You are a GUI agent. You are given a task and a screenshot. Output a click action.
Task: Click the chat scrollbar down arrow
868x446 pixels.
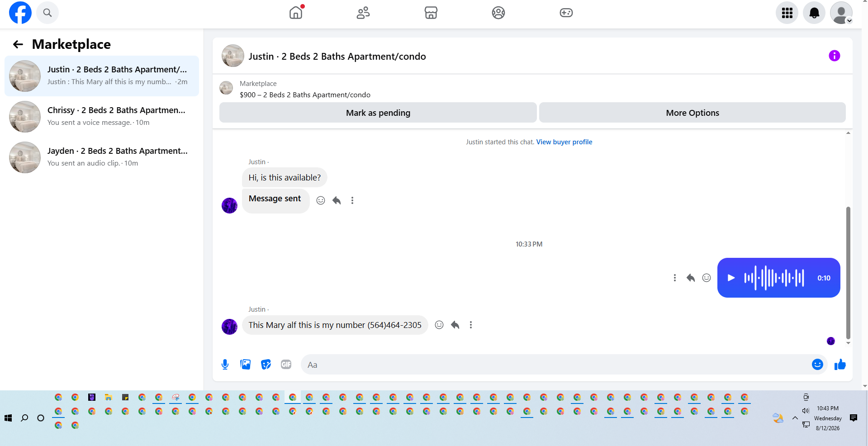848,343
